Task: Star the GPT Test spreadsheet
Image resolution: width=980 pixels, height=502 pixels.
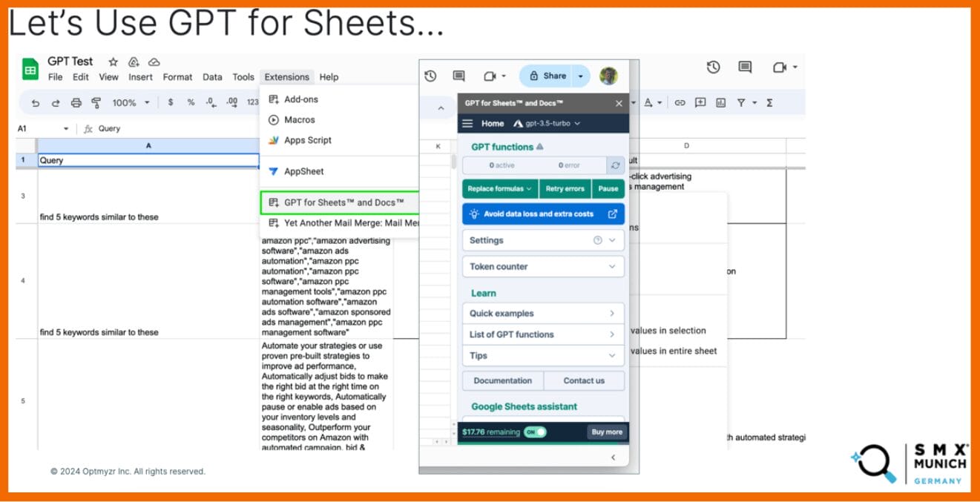Action: (x=114, y=62)
